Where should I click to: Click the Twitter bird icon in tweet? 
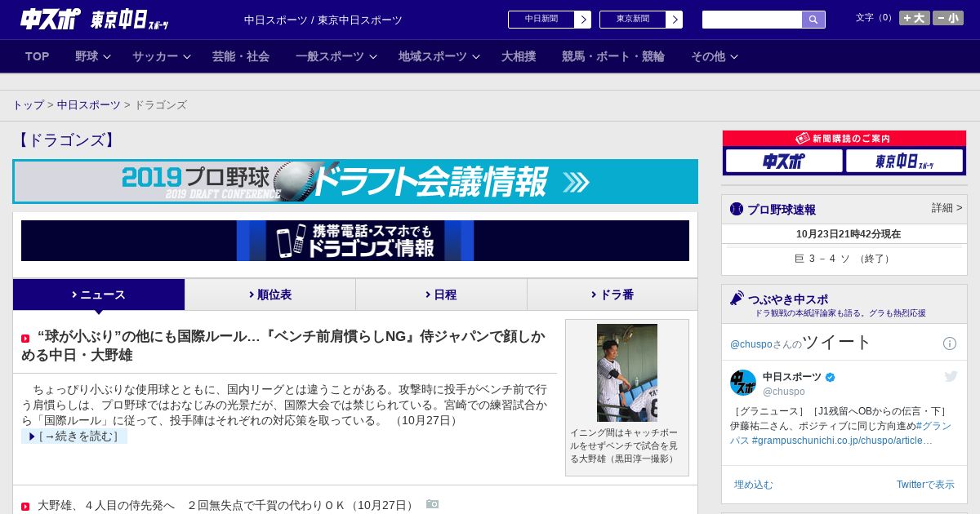pyautogui.click(x=951, y=376)
